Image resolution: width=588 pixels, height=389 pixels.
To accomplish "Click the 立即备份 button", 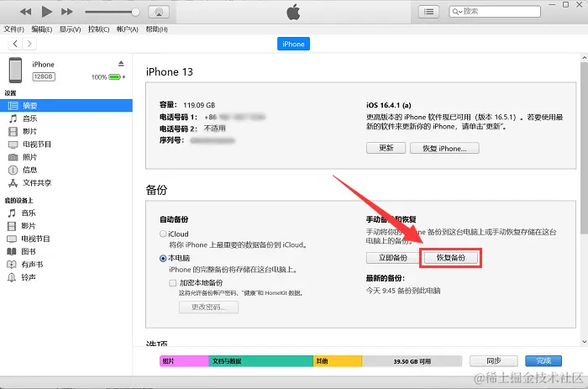I will coord(392,258).
